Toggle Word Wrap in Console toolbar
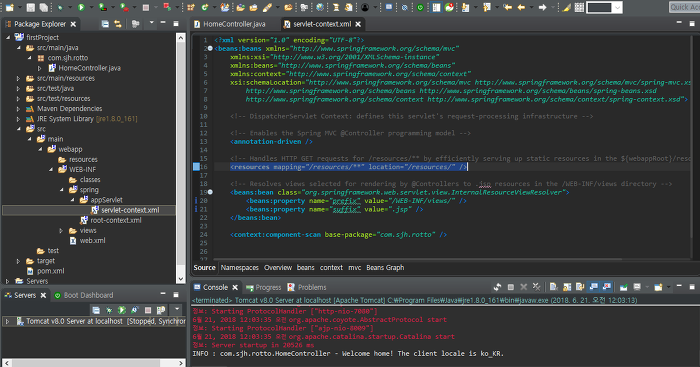This screenshot has width=700, height=367. pyautogui.click(x=580, y=287)
